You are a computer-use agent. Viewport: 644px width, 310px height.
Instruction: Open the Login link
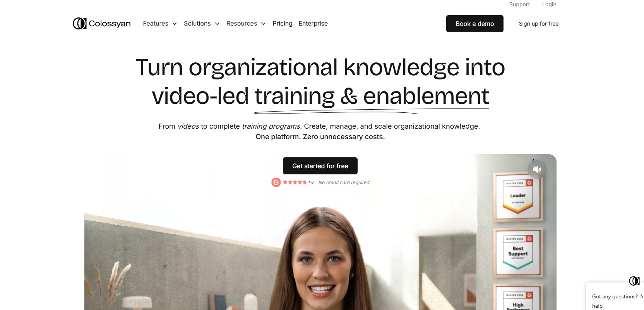click(549, 4)
